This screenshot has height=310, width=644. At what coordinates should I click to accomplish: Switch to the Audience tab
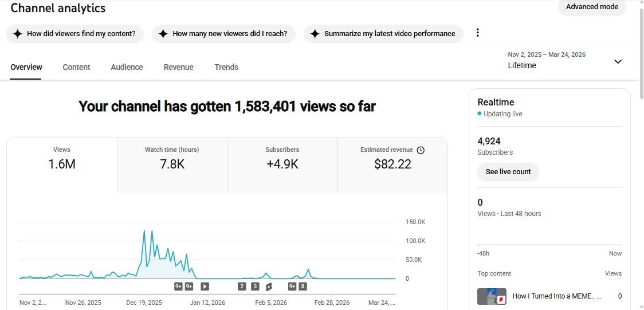[x=127, y=67]
